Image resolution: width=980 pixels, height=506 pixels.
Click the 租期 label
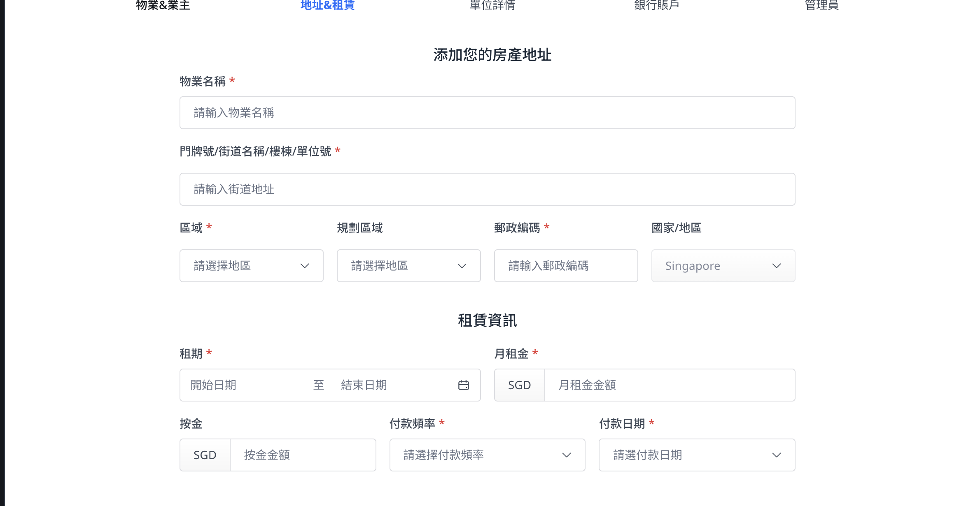(191, 354)
